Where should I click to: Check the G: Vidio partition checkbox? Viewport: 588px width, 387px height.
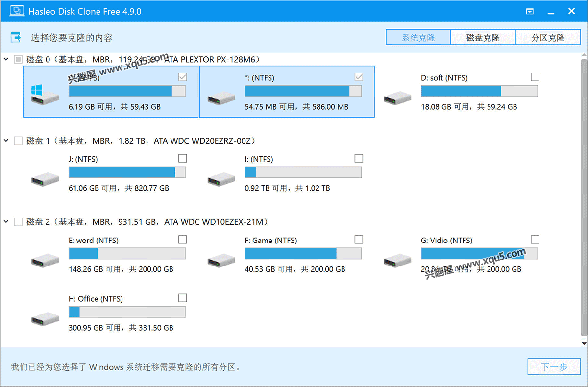click(535, 240)
